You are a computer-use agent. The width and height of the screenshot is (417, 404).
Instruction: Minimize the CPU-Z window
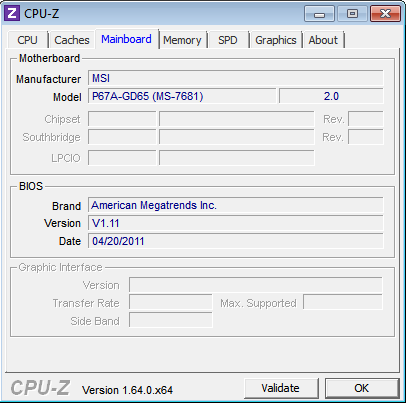tap(319, 14)
